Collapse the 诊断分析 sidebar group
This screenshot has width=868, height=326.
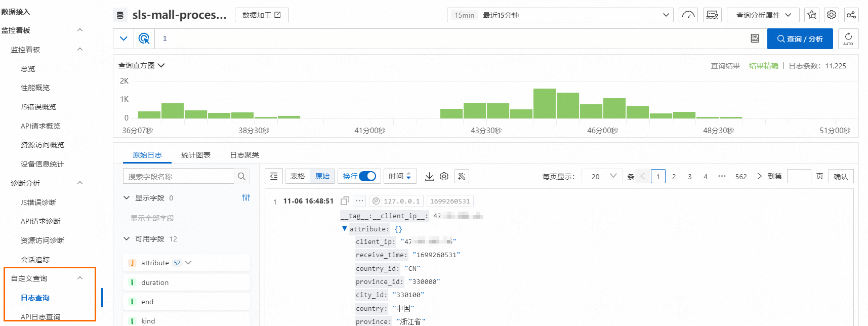pos(79,183)
